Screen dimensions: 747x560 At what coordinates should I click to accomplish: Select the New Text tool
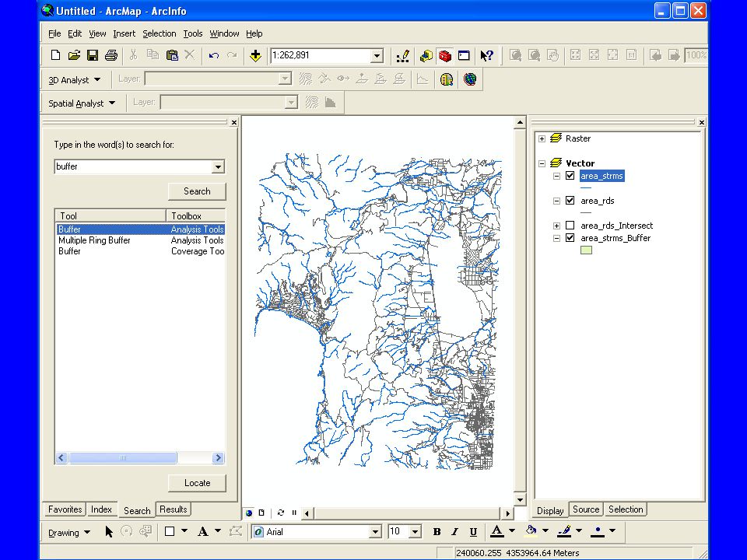coord(202,531)
